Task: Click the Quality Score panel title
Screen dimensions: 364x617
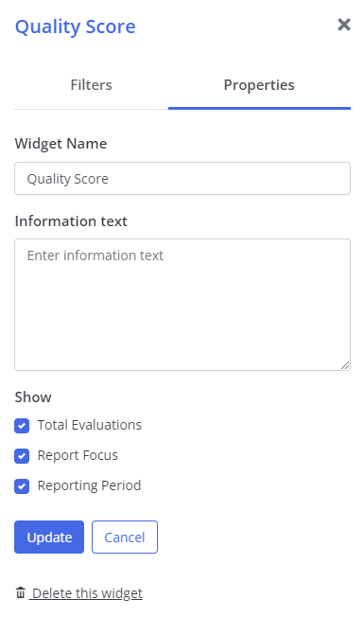Action: pos(76,26)
